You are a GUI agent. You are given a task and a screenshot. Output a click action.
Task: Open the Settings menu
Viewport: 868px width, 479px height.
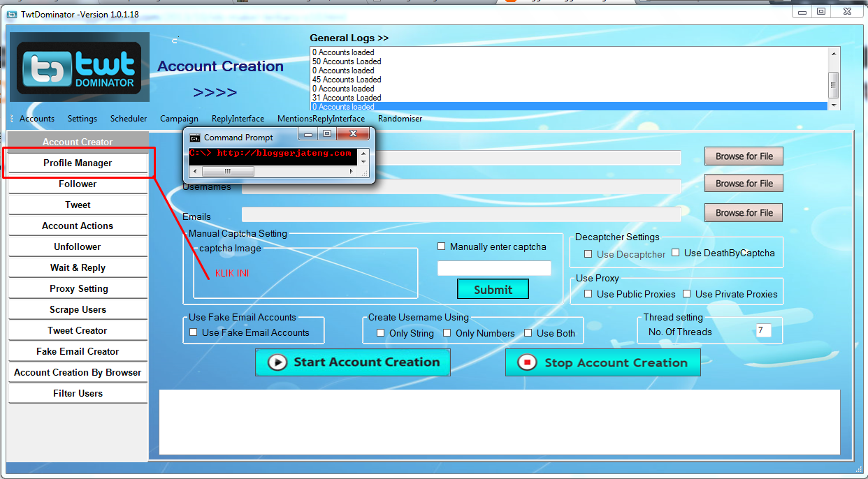point(82,119)
